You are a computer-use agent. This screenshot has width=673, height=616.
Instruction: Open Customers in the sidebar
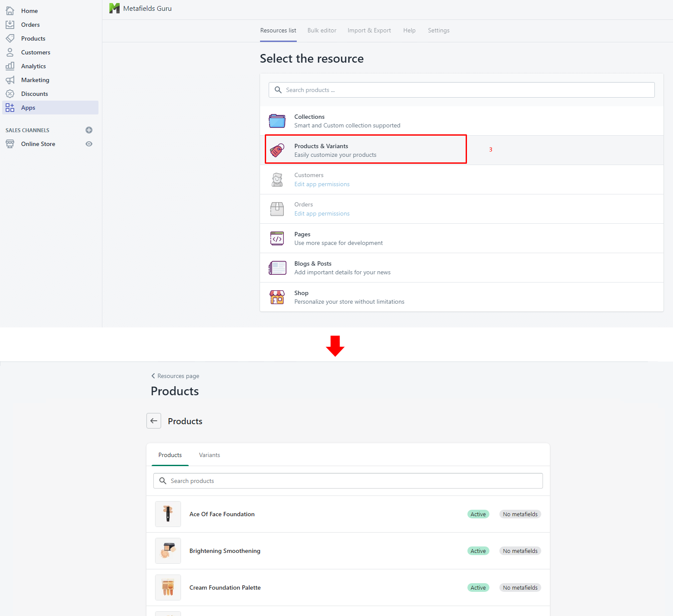tap(35, 52)
